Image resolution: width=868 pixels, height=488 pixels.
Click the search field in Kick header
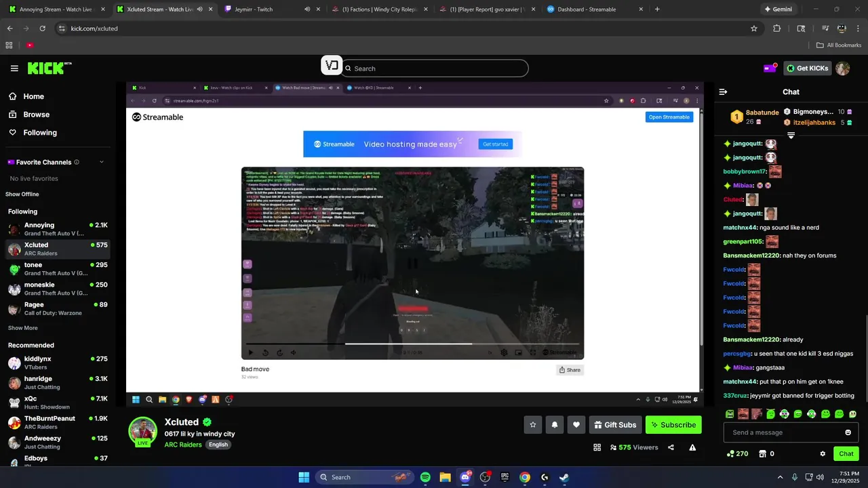(x=435, y=68)
